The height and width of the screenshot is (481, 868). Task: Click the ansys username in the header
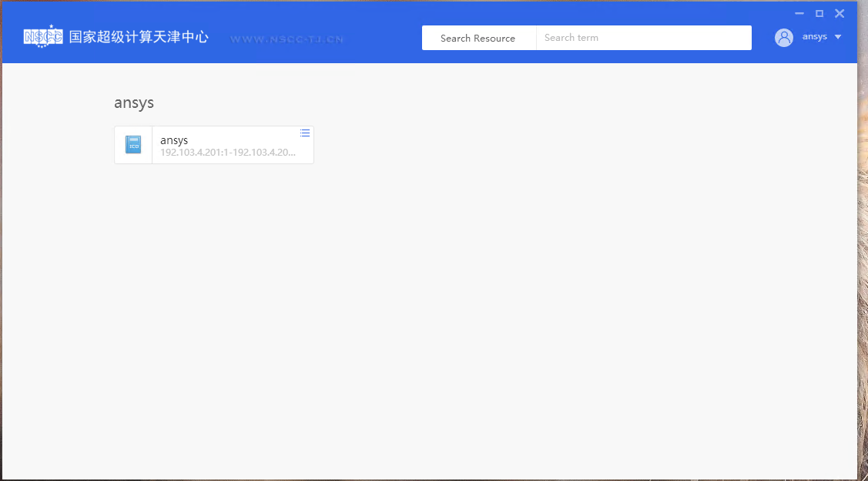[814, 37]
